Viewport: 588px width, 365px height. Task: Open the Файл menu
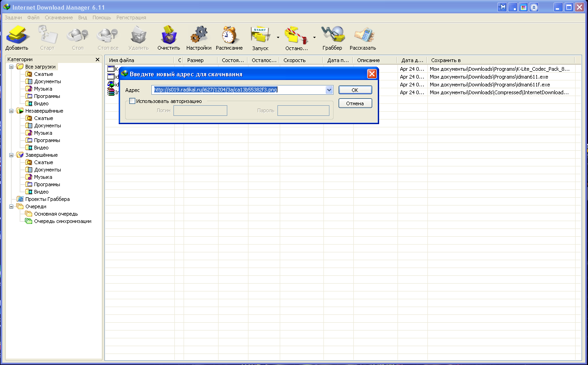pos(33,17)
